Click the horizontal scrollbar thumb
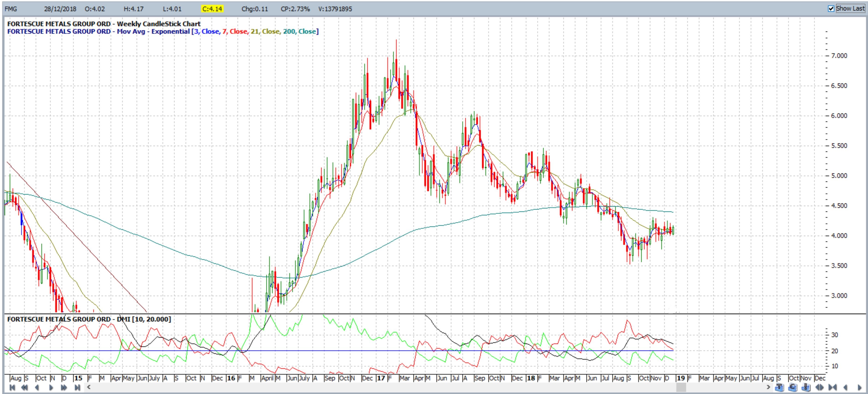Screen dimensions: 868x394 point(681,387)
